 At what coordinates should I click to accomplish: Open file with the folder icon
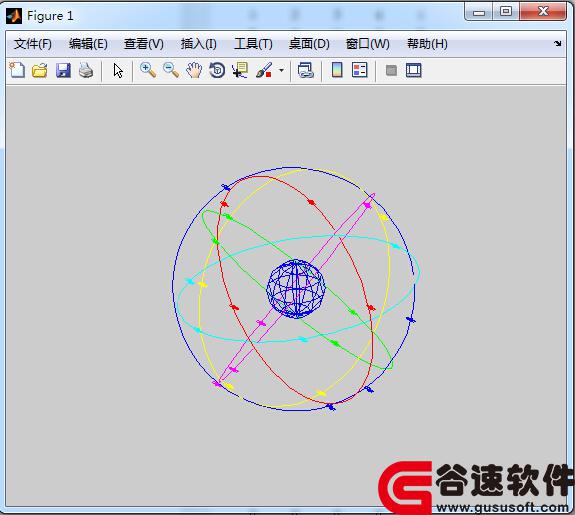(40, 70)
